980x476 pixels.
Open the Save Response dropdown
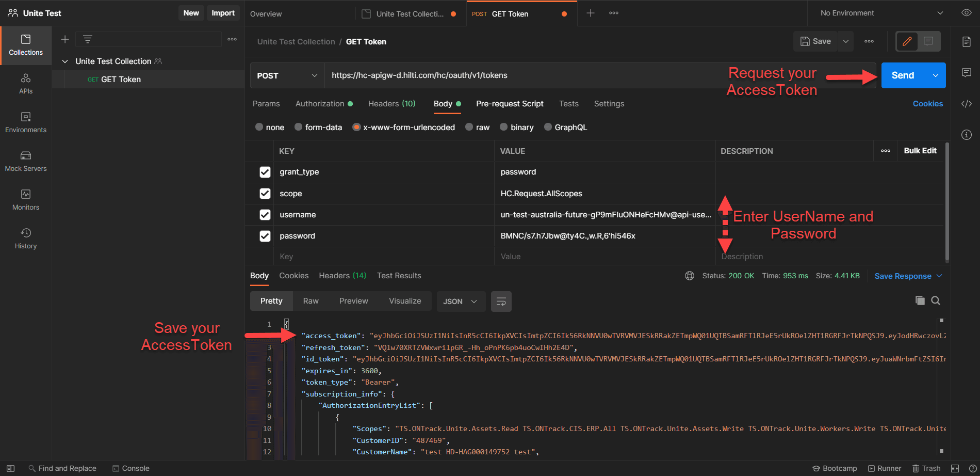click(908, 276)
